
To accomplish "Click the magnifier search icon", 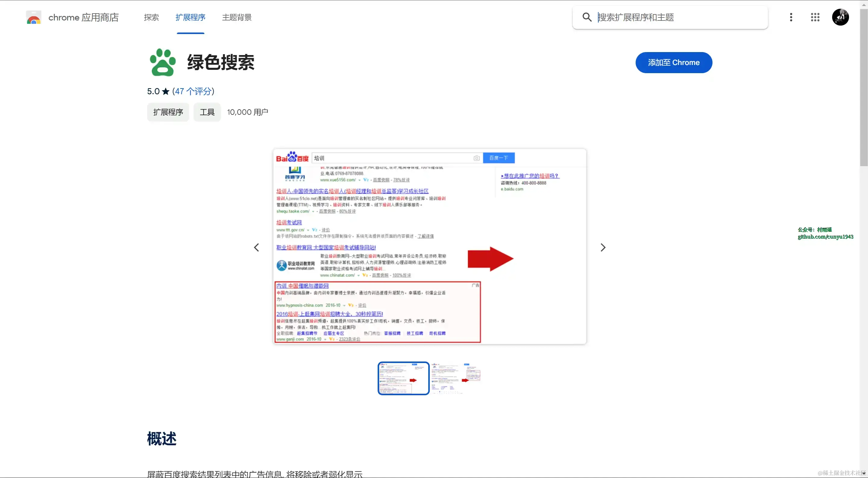I will [x=587, y=17].
